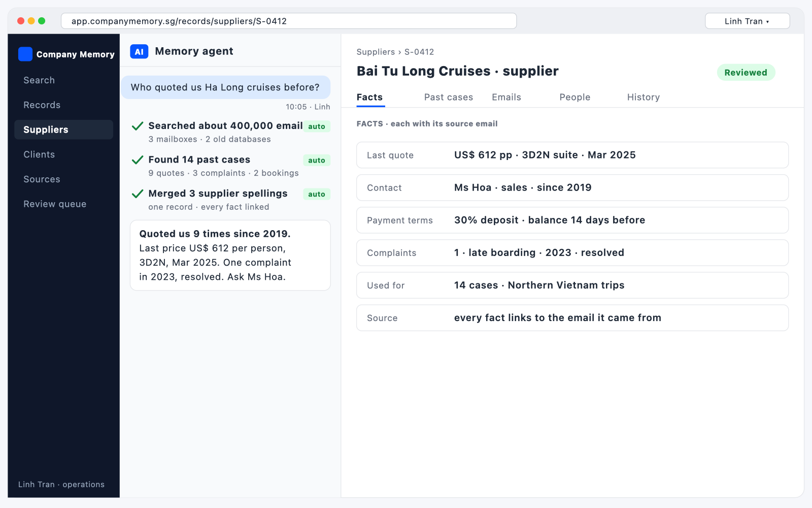Click the 'Bai Tu Long Cruises · supplier' heading

point(458,71)
